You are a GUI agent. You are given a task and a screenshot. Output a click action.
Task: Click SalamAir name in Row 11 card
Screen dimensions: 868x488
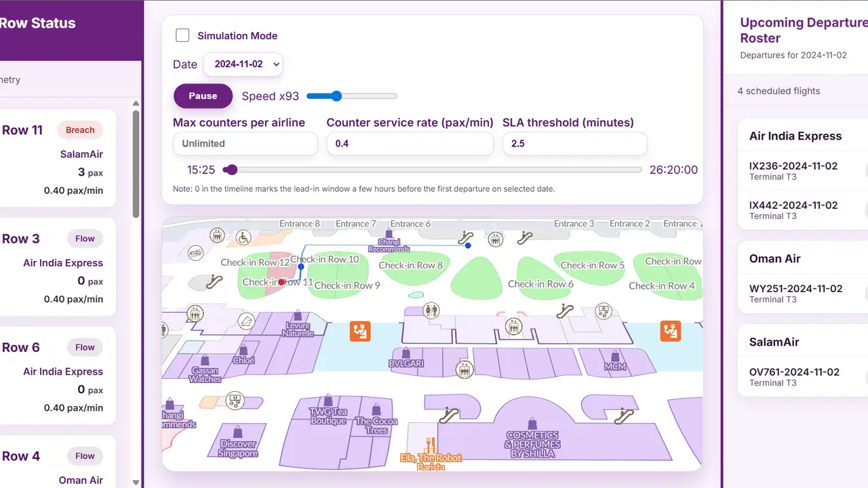pos(81,154)
